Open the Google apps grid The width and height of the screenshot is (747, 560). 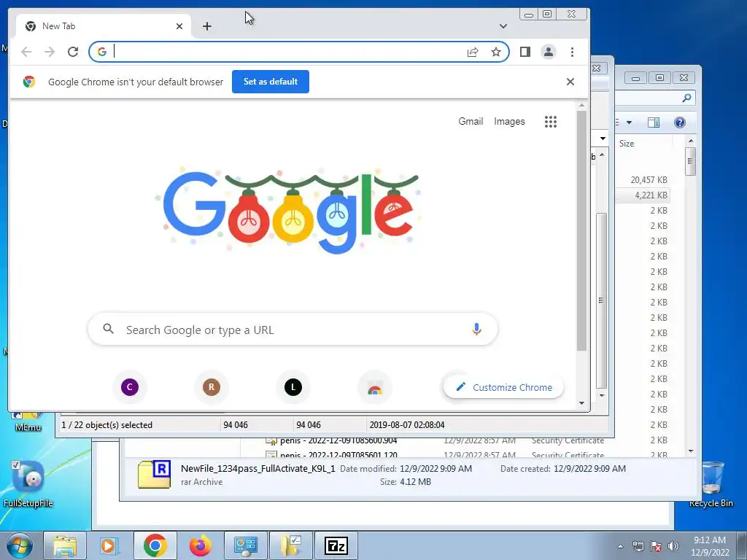point(551,122)
